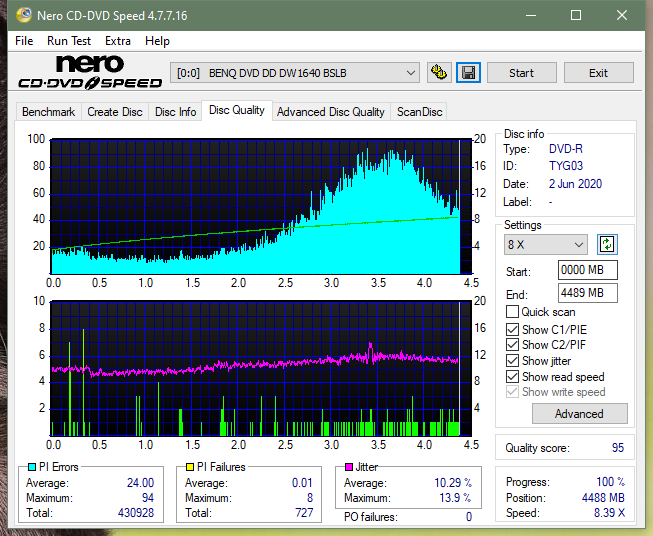
Task: Uncheck the Show jitter option
Action: pos(512,361)
